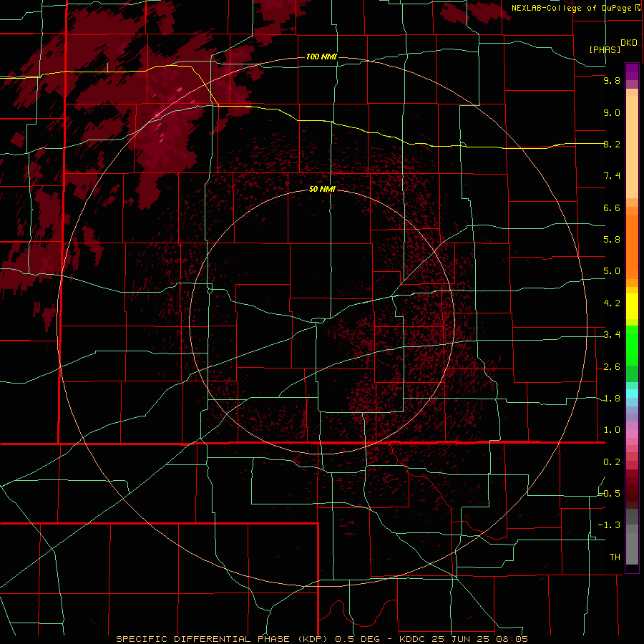Click the 8.2 value on the color scale
The image size is (644, 644).
click(612, 144)
